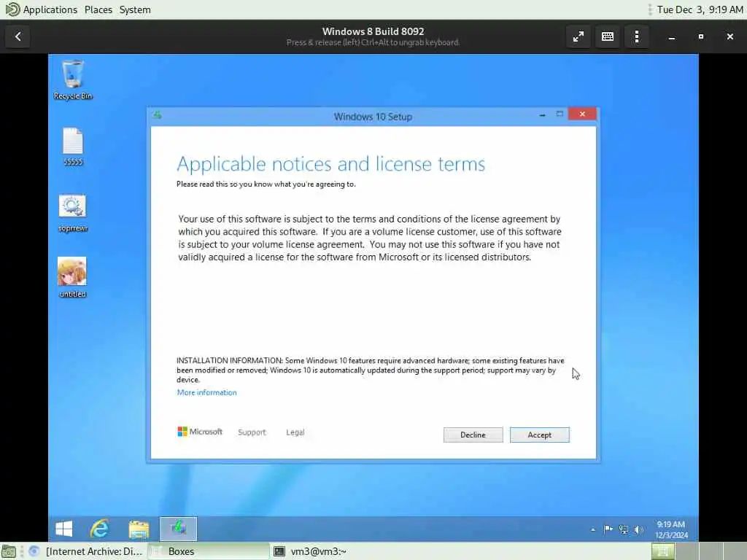The height and width of the screenshot is (560, 747).
Task: Decline the license terms
Action: tap(473, 435)
